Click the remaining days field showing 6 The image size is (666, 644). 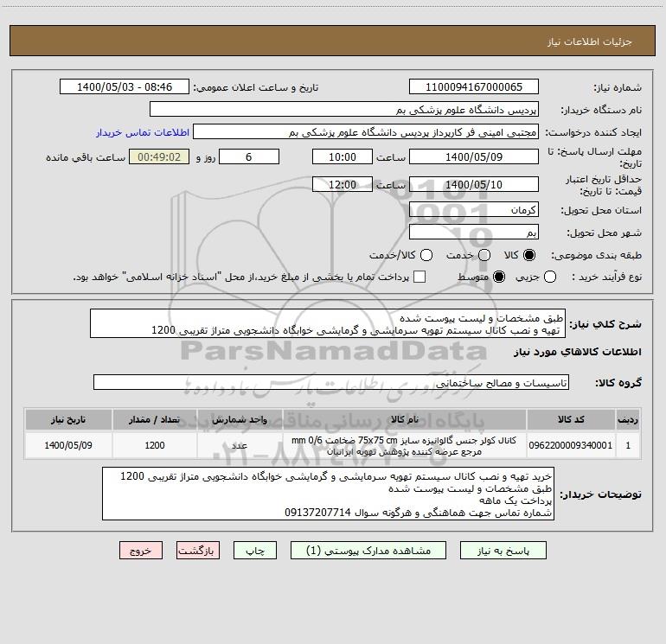click(x=249, y=156)
